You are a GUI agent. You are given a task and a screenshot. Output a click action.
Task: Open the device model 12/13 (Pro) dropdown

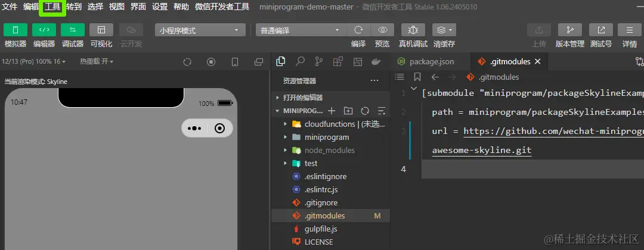coord(33,61)
